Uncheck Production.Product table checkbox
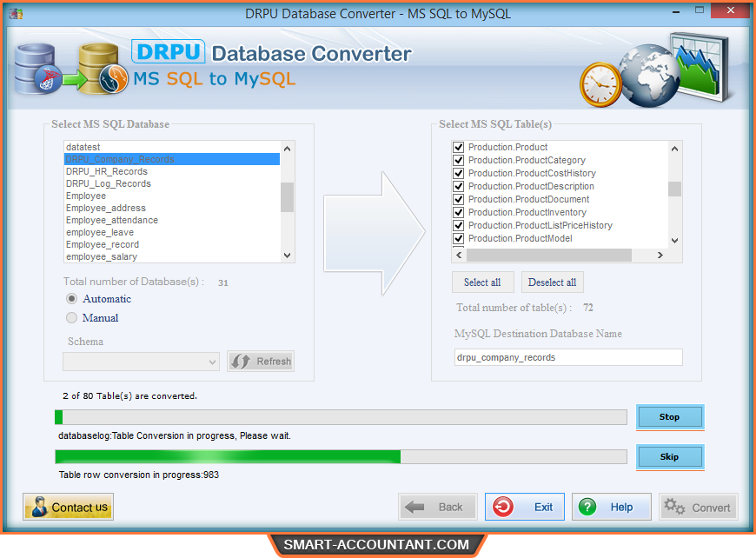The width and height of the screenshot is (756, 558). pos(459,147)
